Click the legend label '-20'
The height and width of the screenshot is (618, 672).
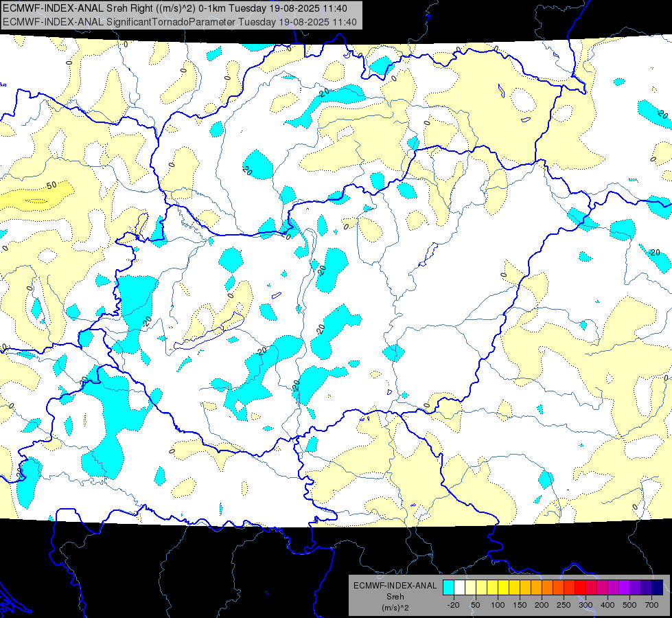click(x=453, y=605)
